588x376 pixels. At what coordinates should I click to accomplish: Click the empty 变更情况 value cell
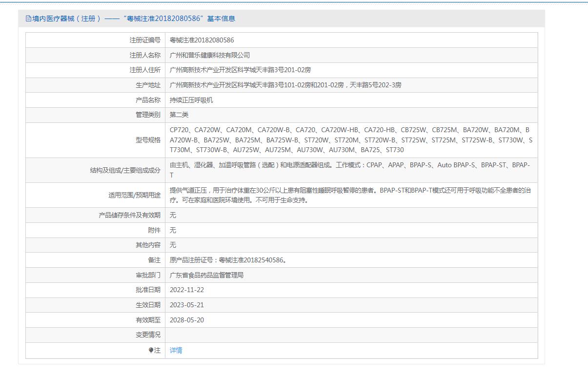pyautogui.click(x=351, y=335)
